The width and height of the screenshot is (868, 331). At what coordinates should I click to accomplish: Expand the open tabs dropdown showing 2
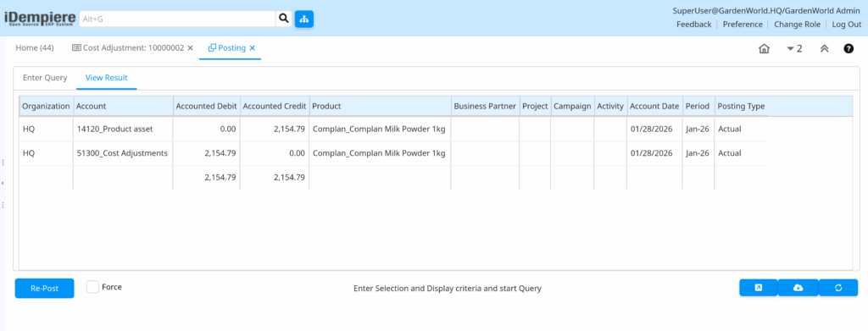(794, 48)
